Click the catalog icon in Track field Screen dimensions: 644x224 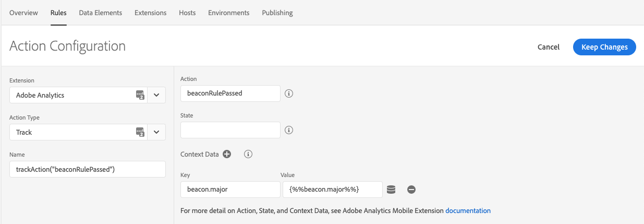pyautogui.click(x=140, y=132)
